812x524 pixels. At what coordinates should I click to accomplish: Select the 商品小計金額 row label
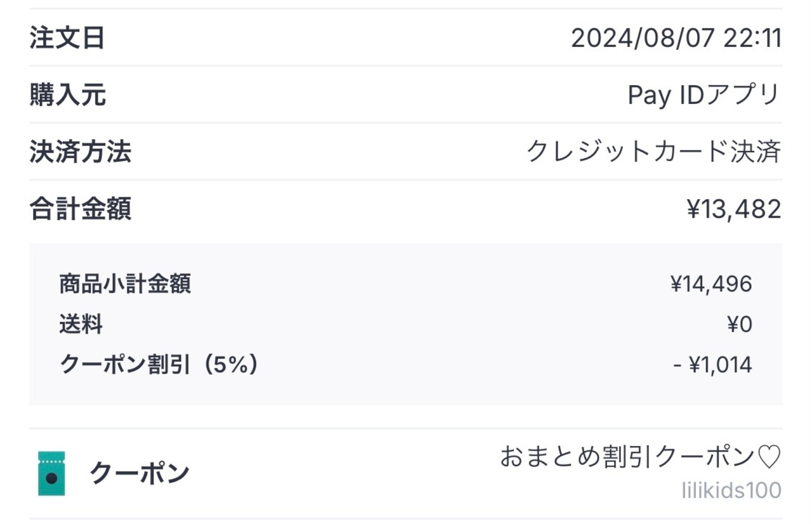[x=125, y=284]
